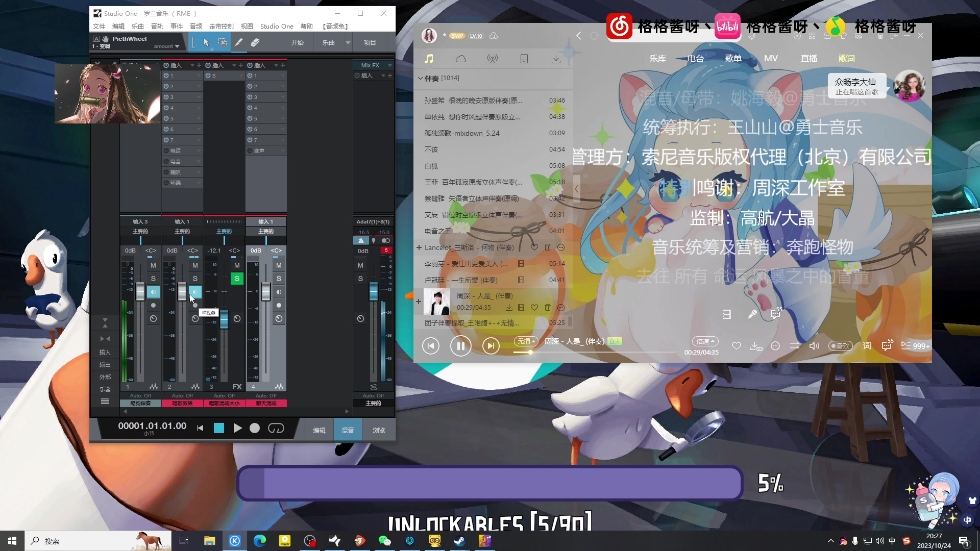Skip to previous song in music player
This screenshot has width=980, height=551.
[x=431, y=346]
